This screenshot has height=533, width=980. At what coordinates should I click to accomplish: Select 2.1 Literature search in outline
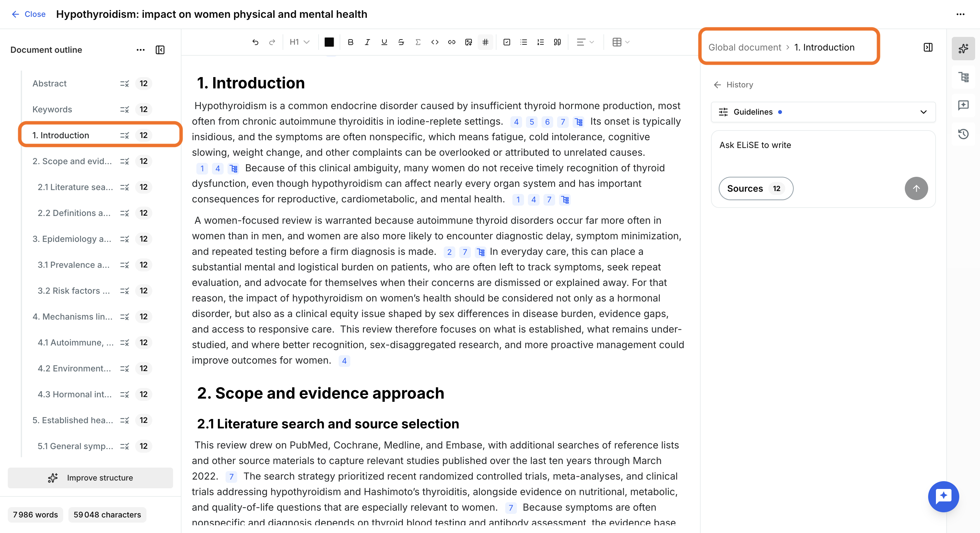pos(75,187)
